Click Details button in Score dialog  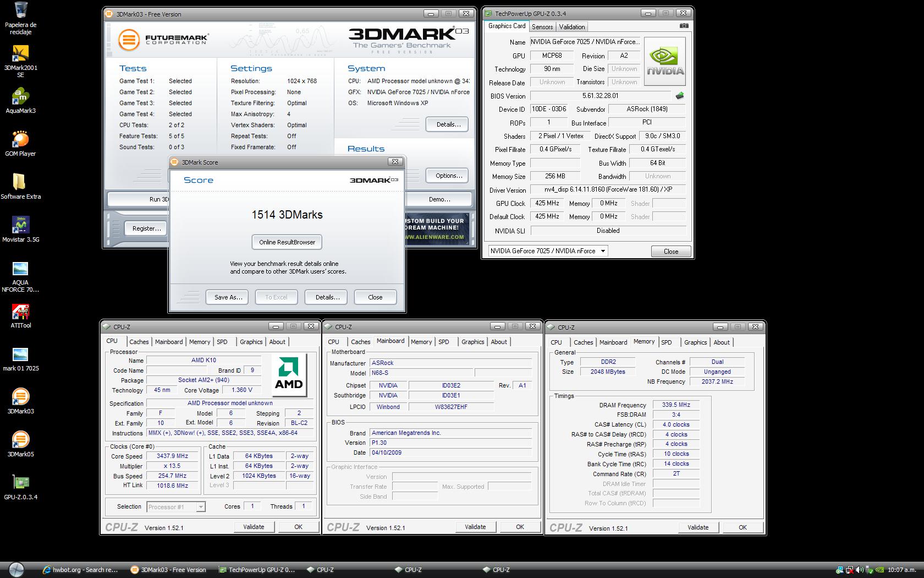point(327,297)
